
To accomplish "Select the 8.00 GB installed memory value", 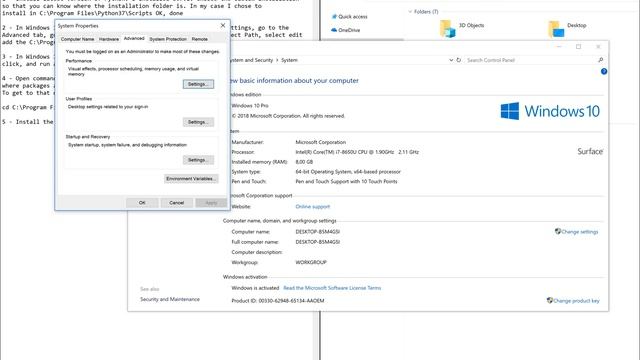I will tap(304, 162).
